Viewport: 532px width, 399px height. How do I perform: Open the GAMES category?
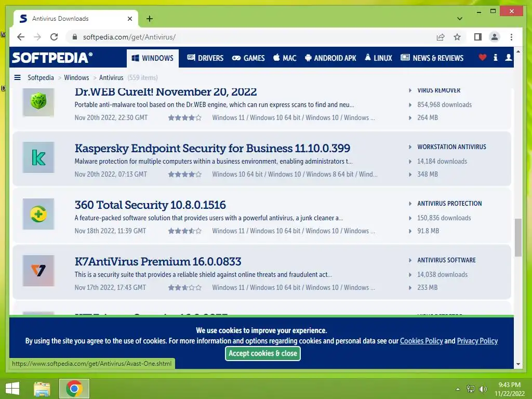pyautogui.click(x=248, y=58)
